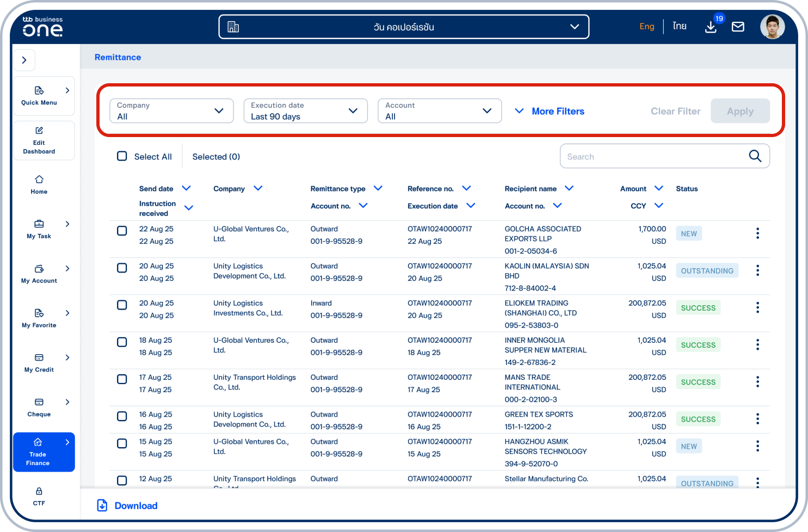The image size is (808, 532).
Task: Open My Task from the sidebar
Action: 39,229
